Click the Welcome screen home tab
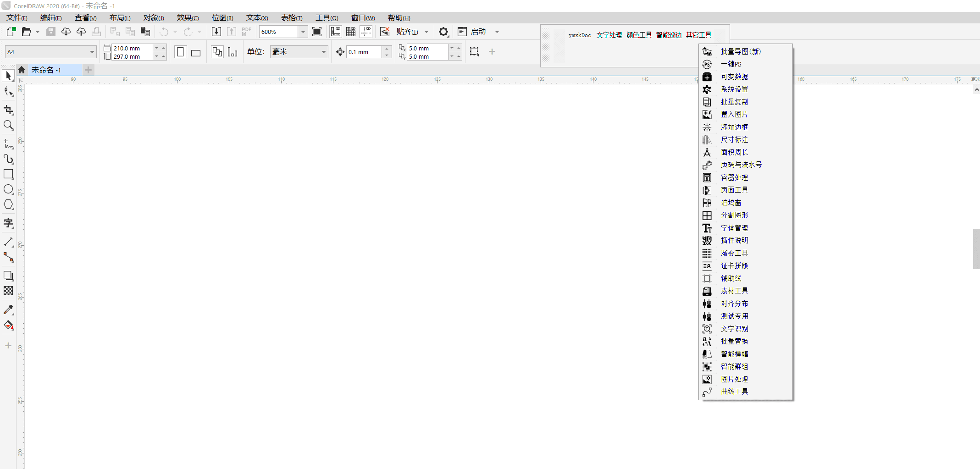 coord(22,70)
